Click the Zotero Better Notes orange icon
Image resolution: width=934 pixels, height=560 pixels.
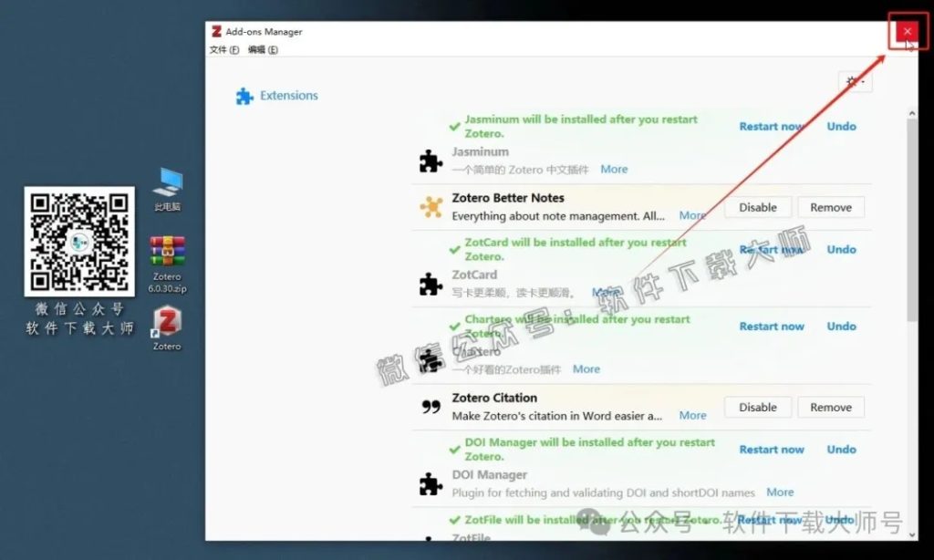431,207
